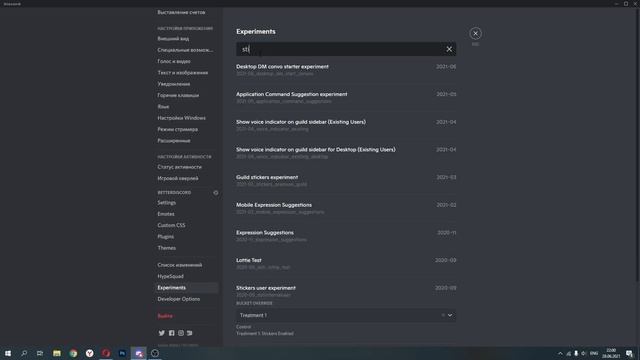Clear the Experiments search field
640x360 pixels.
449,49
